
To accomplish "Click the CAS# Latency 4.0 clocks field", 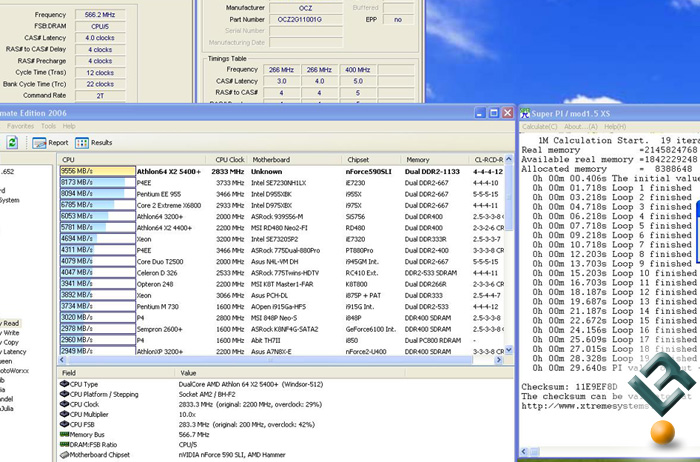I will 100,38.
